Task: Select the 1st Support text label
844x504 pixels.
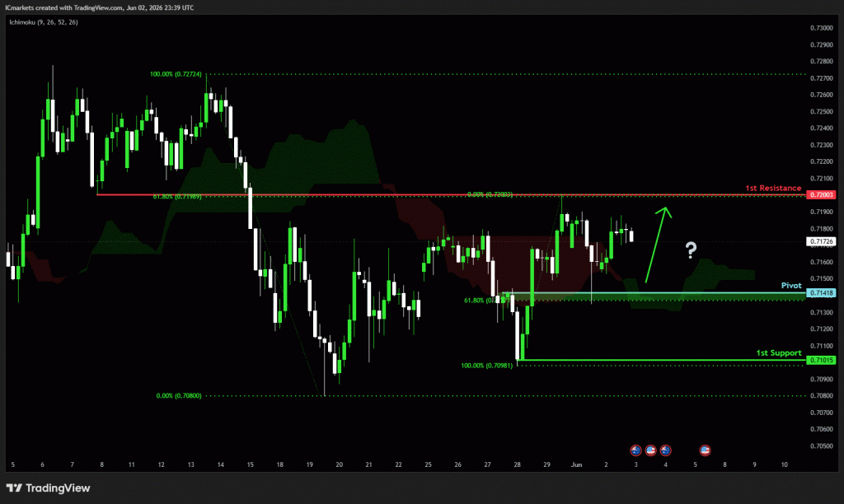Action: tap(779, 352)
